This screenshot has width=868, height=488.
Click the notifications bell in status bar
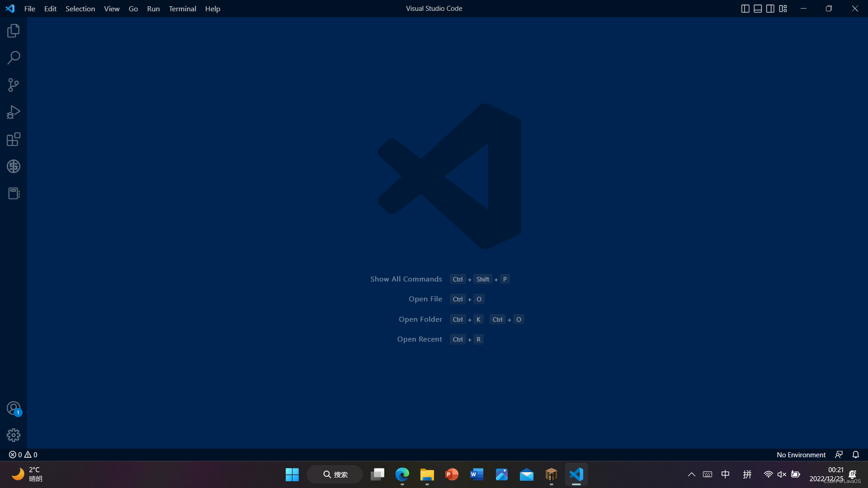click(856, 455)
